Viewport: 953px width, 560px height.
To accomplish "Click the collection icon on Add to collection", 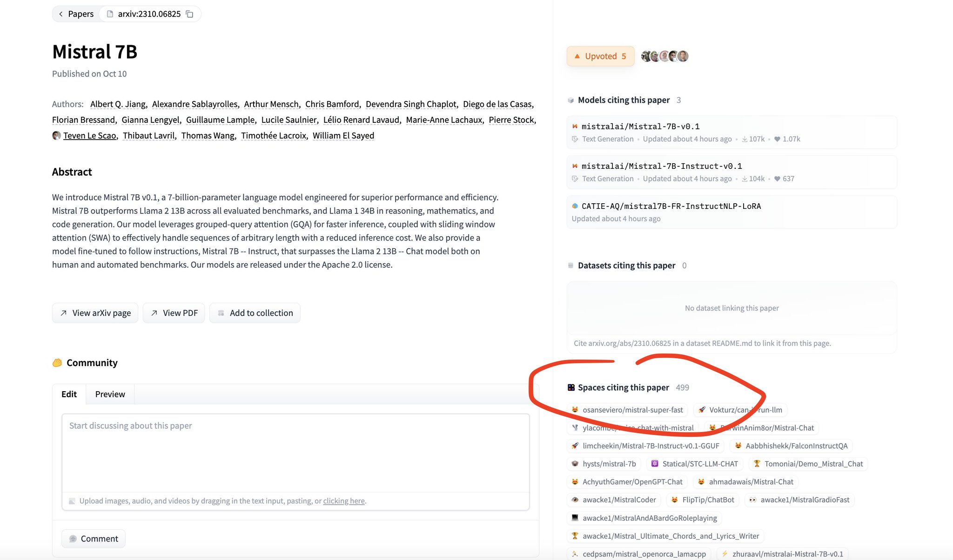I will 221,313.
